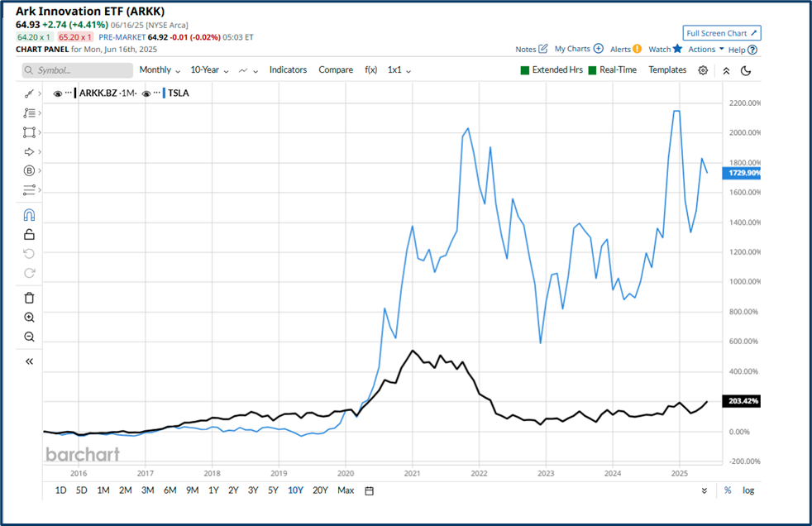Activate the magnet snap tool
Image resolution: width=812 pixels, height=526 pixels.
(29, 214)
